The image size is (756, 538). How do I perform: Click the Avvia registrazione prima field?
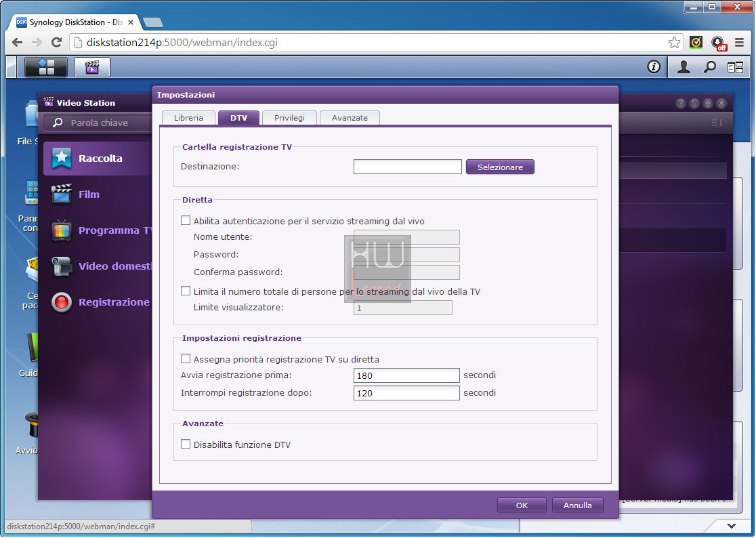406,375
